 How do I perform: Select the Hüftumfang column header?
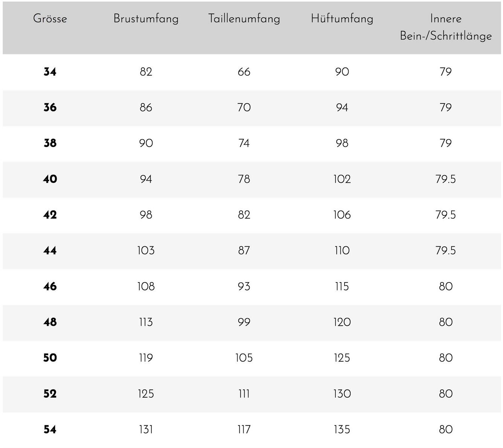point(342,19)
